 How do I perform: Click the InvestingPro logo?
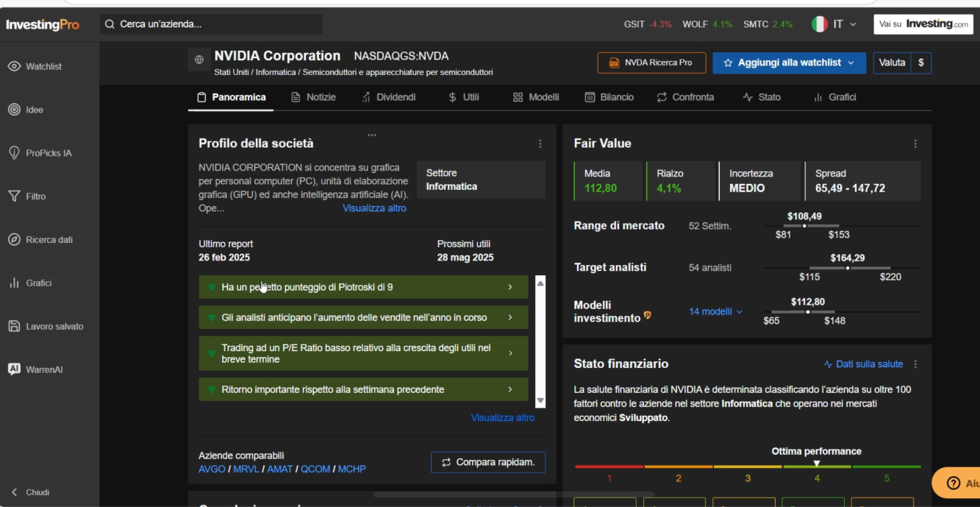(43, 24)
